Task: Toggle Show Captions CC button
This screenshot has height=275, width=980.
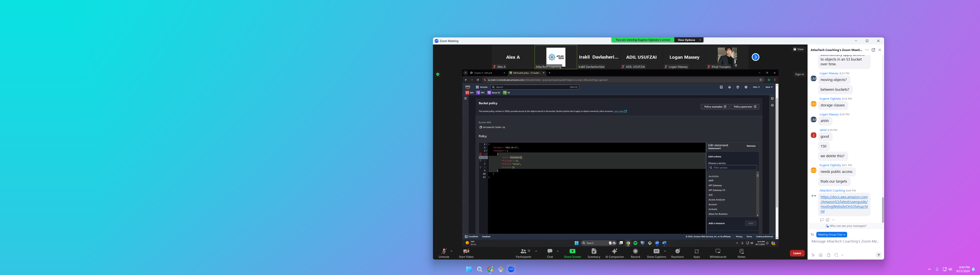Action: (656, 252)
